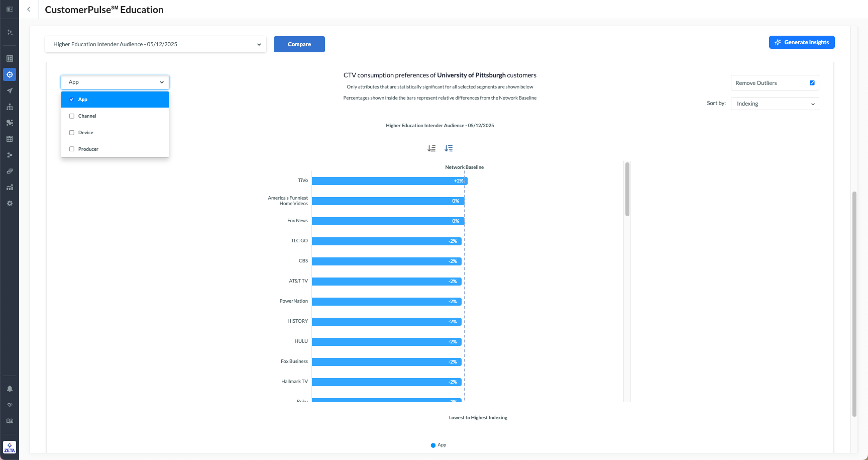This screenshot has width=868, height=460.
Task: Click the chart's vertical scrollbar handle
Action: (627, 189)
